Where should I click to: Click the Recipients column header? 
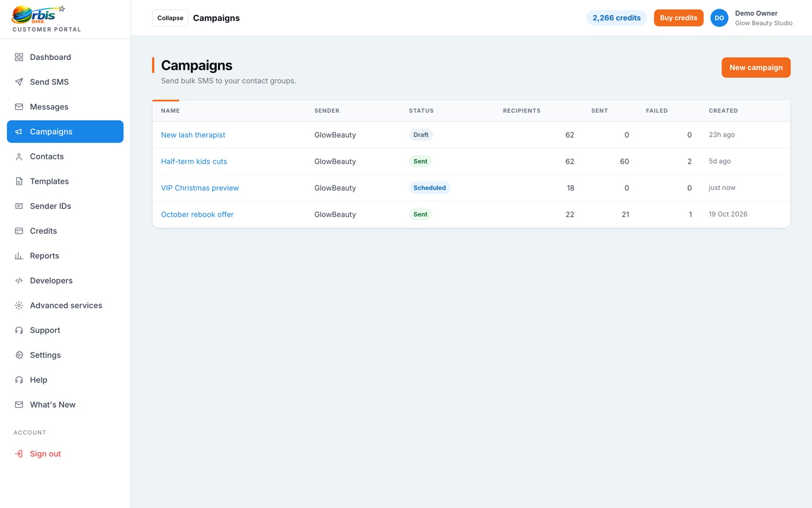click(x=522, y=111)
